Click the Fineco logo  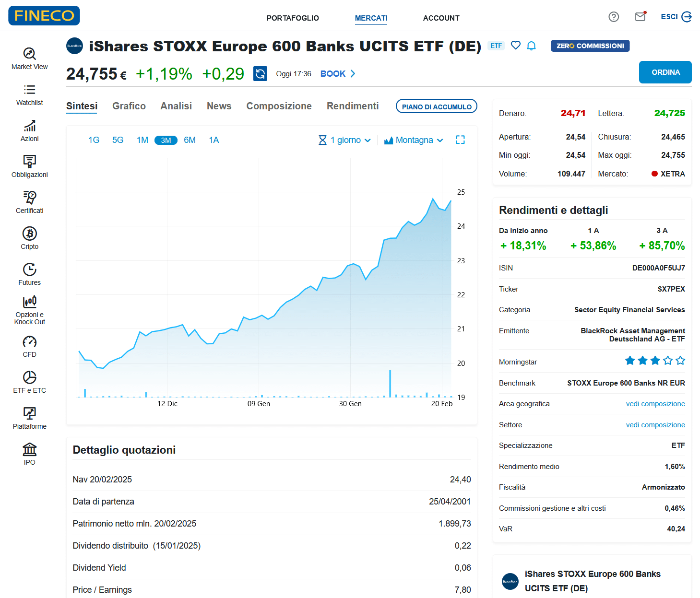point(44,15)
